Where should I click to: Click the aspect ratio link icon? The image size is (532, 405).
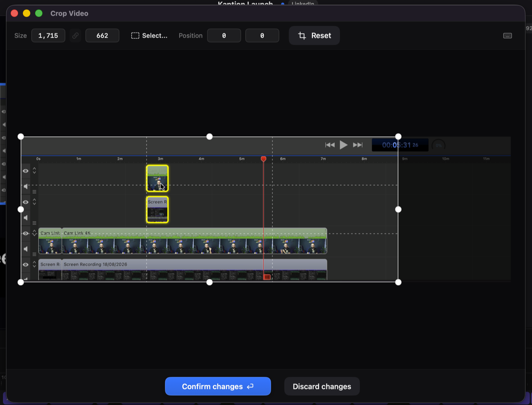[75, 36]
